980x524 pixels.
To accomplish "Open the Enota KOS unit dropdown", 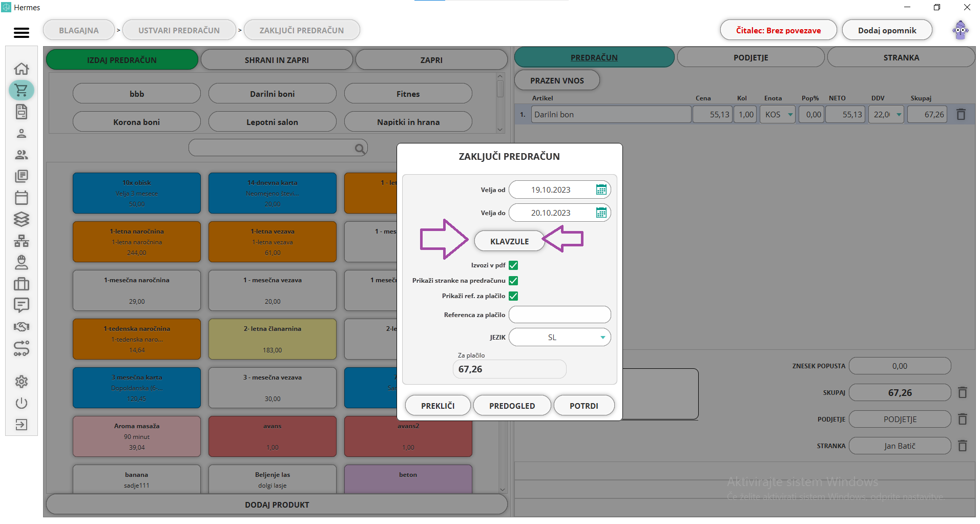I will point(778,114).
